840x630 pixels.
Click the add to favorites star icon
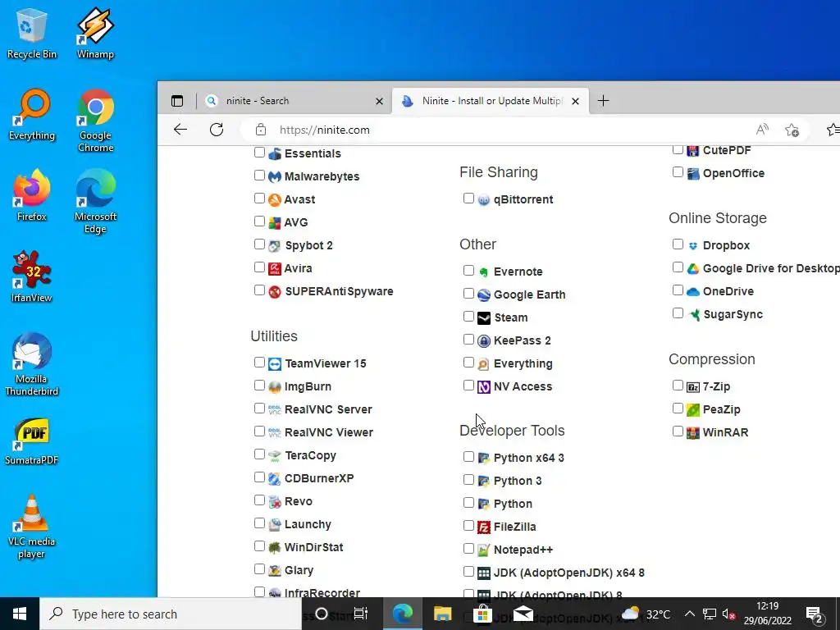(792, 130)
